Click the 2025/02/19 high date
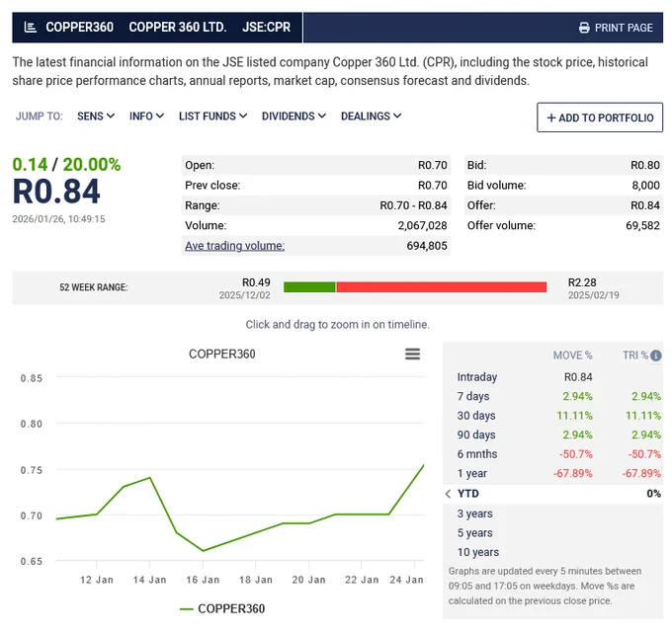Viewport: 672px width, 633px height. [594, 295]
